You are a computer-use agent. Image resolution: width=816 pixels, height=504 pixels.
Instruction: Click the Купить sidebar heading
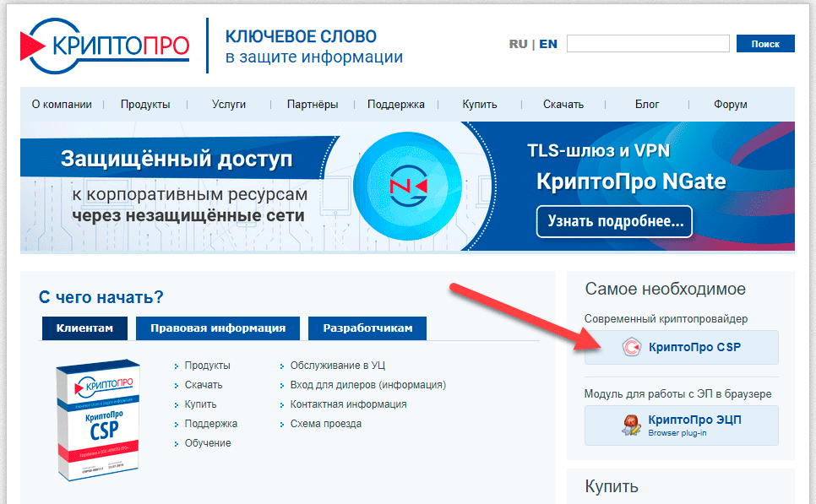click(612, 487)
